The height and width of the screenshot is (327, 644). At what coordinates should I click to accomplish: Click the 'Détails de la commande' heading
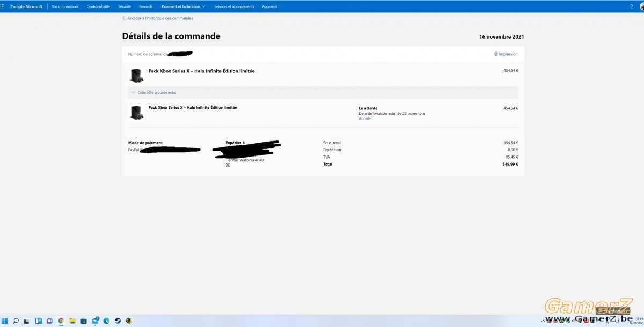tap(171, 36)
